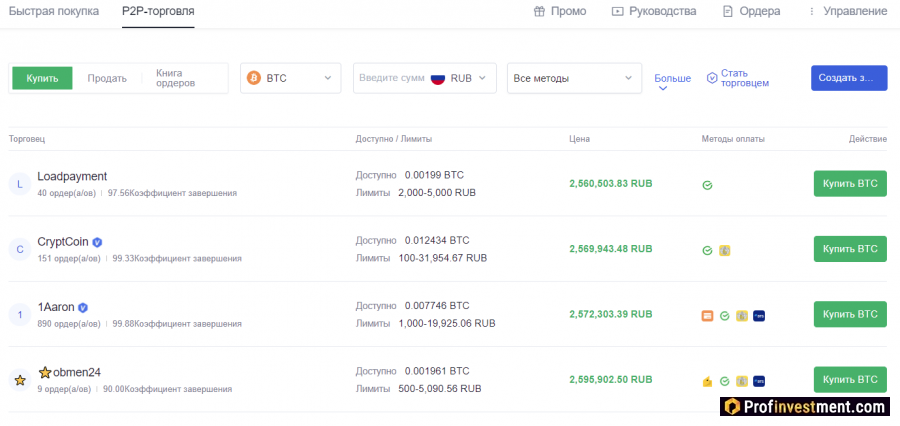Image resolution: width=900 pixels, height=426 pixels.
Task: Click the green Sberbank payment icon in obmen24 row
Action: (x=724, y=381)
